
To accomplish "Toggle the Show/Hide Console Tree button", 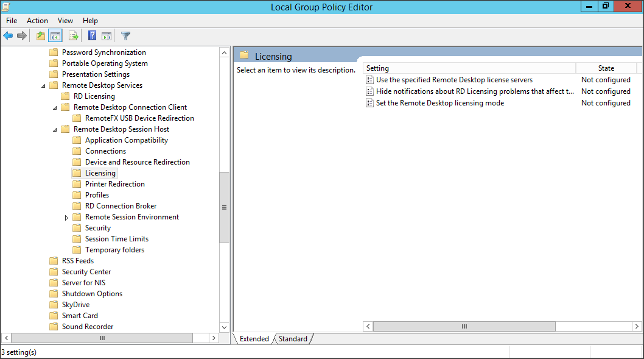I will tap(55, 36).
